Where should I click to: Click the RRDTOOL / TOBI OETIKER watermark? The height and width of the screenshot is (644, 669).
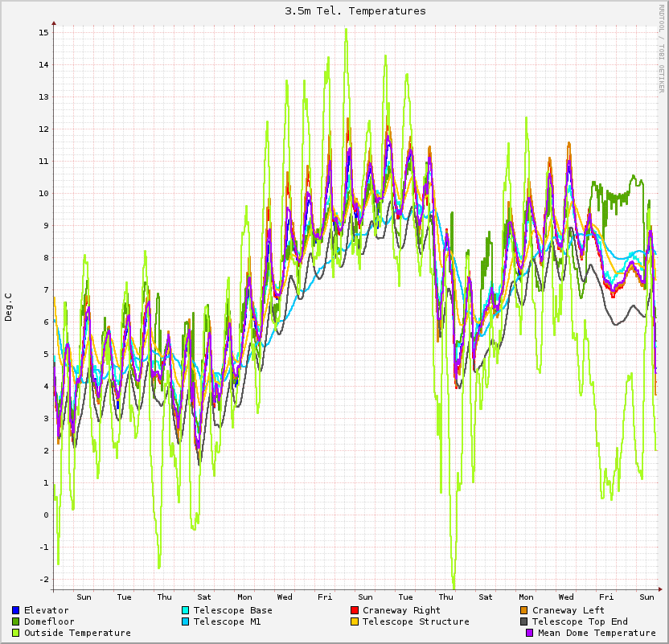point(662,48)
